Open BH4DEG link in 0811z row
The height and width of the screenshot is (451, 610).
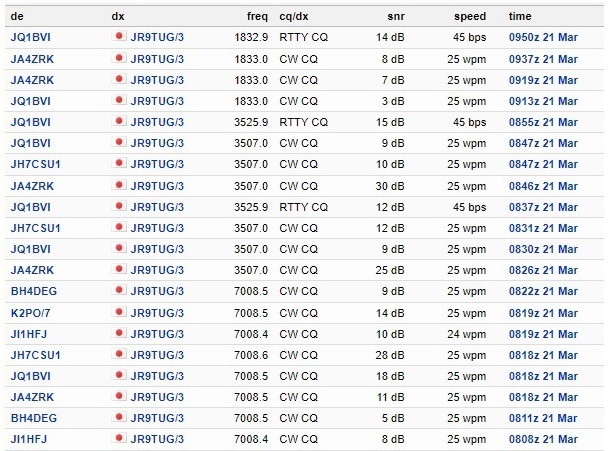(x=34, y=418)
